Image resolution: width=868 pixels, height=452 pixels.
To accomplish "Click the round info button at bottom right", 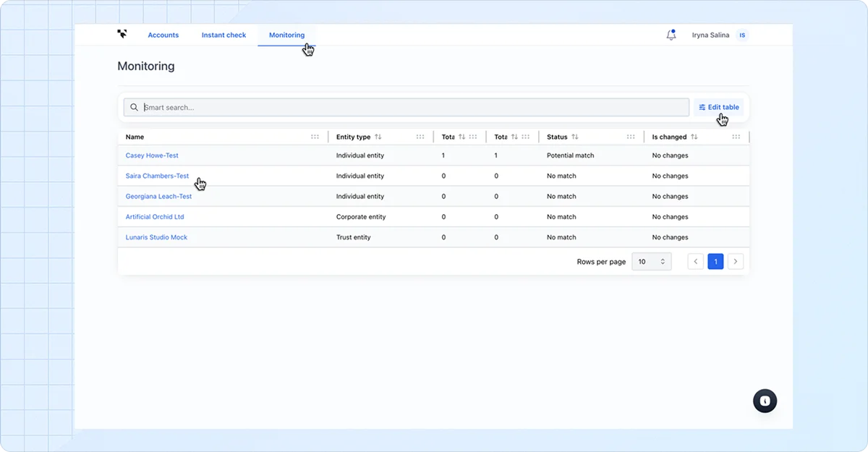I will pos(765,401).
